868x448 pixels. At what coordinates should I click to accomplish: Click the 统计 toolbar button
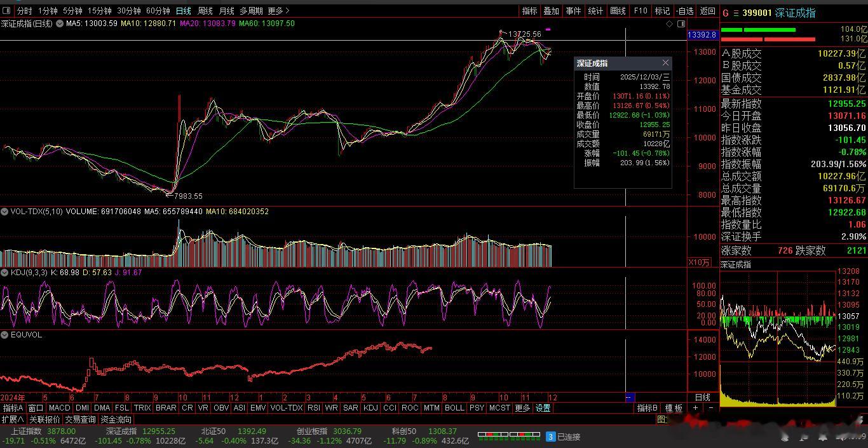(595, 11)
